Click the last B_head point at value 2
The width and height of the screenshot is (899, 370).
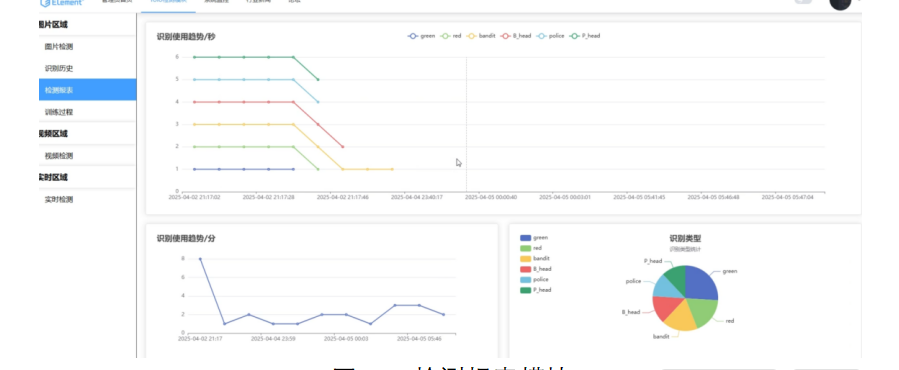tap(343, 147)
